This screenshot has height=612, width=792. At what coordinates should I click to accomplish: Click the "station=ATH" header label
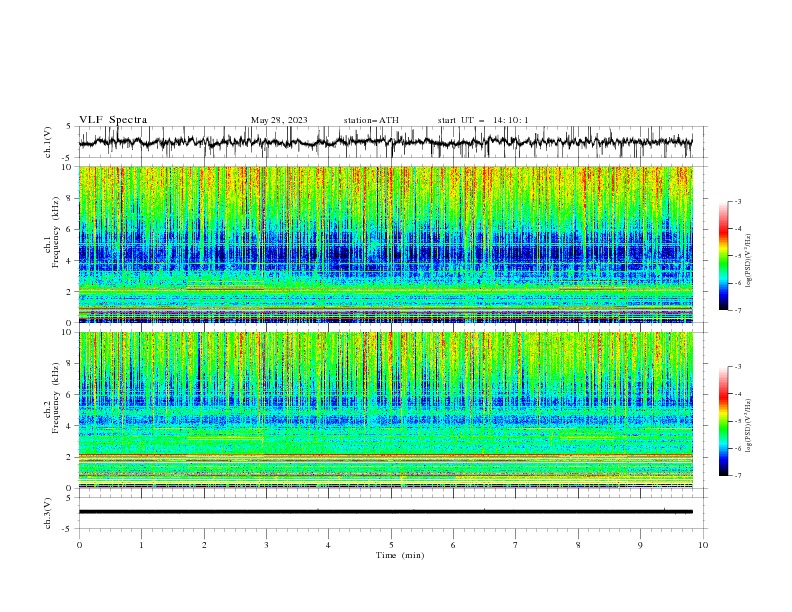tap(371, 120)
